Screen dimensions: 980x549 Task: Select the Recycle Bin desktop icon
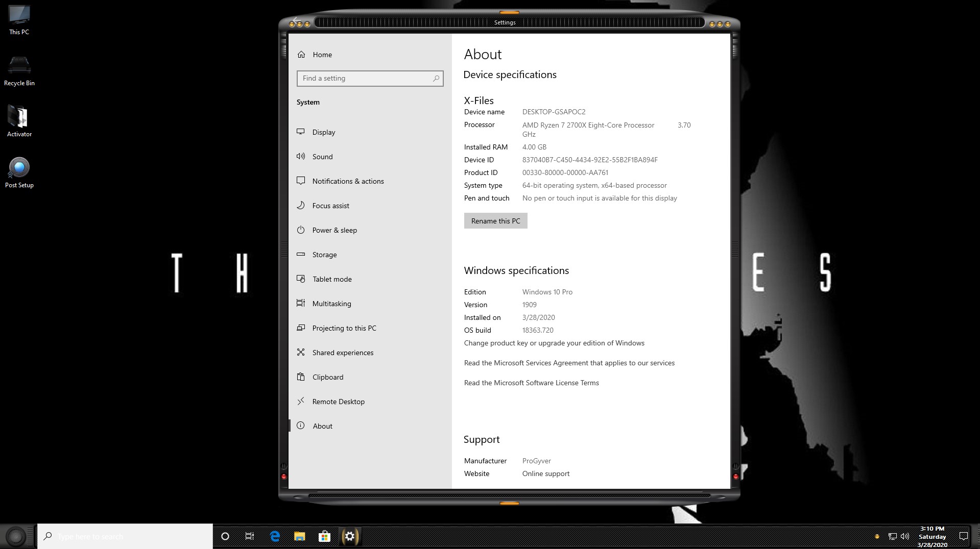point(19,71)
